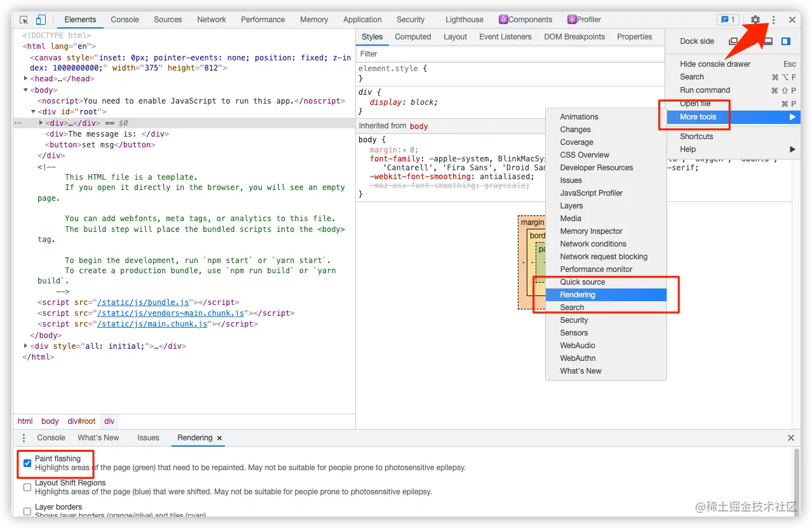Open the Performance panel tab
This screenshot has width=812, height=528.
(263, 20)
